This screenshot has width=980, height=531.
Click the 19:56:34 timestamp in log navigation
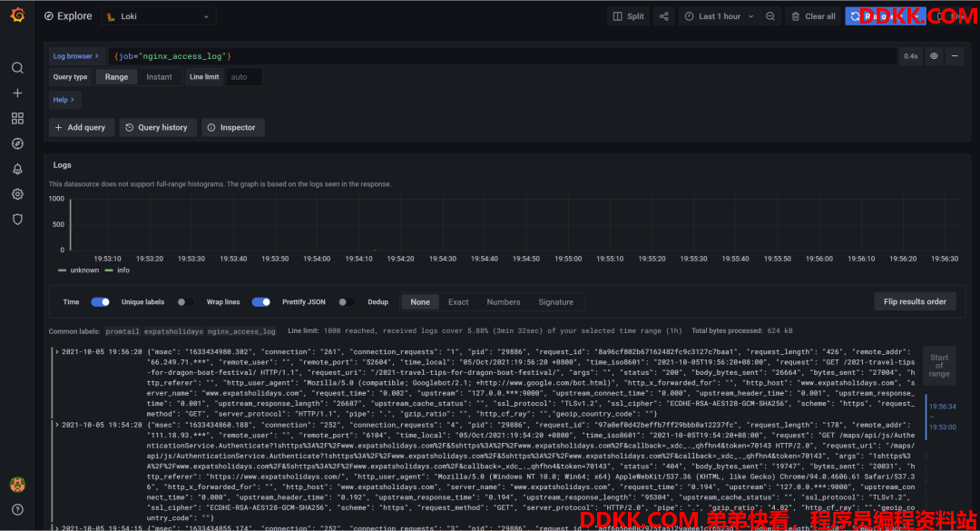coord(942,407)
